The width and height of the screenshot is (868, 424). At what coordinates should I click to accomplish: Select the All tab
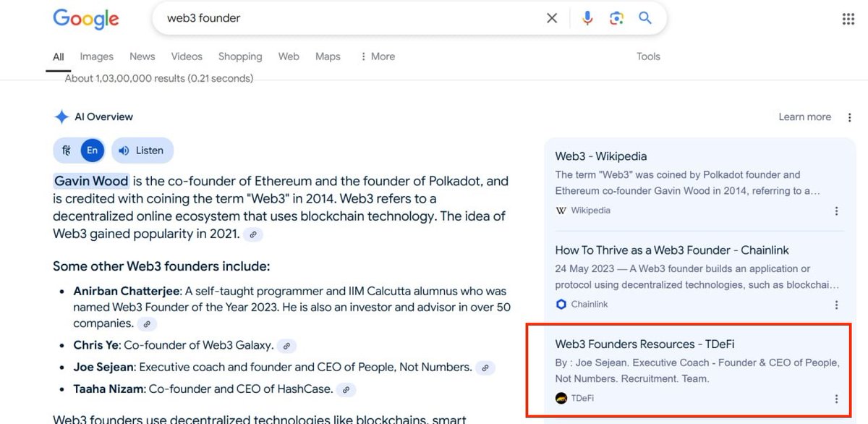pos(59,56)
